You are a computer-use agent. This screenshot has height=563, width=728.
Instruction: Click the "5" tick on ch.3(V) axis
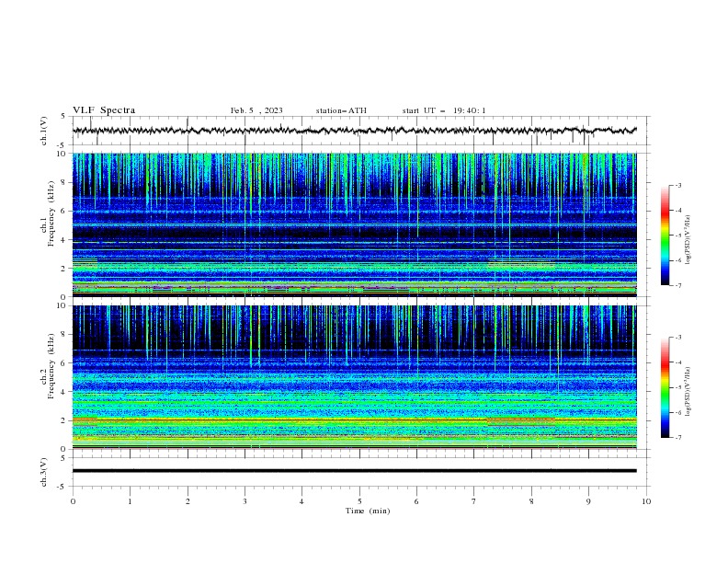64,458
